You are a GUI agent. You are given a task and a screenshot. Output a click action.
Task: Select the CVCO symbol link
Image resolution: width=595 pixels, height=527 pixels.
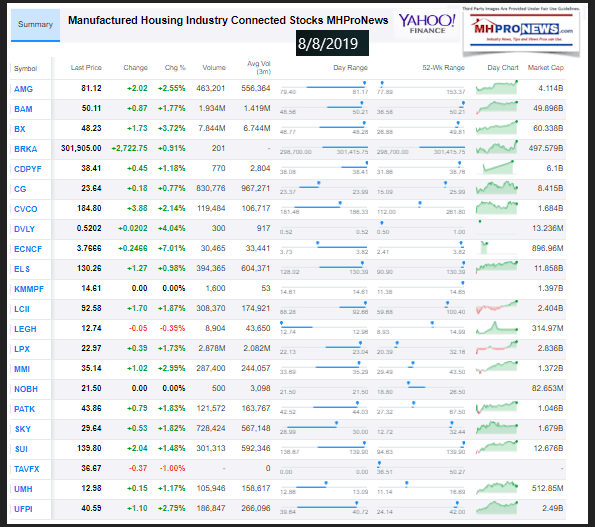point(25,209)
